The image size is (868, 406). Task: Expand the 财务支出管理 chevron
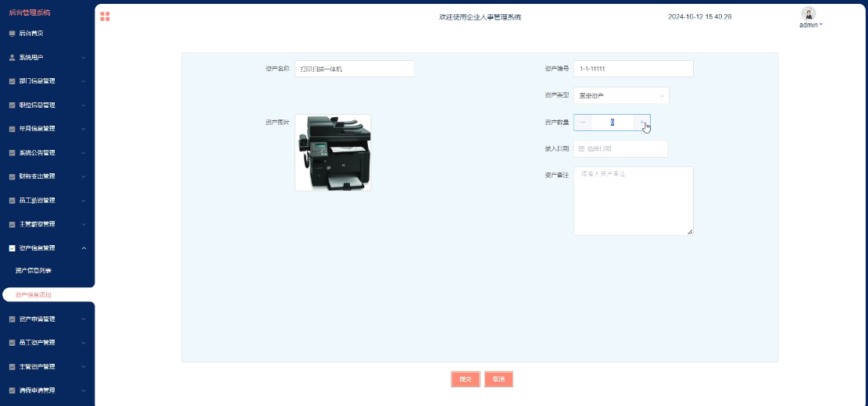(x=84, y=176)
